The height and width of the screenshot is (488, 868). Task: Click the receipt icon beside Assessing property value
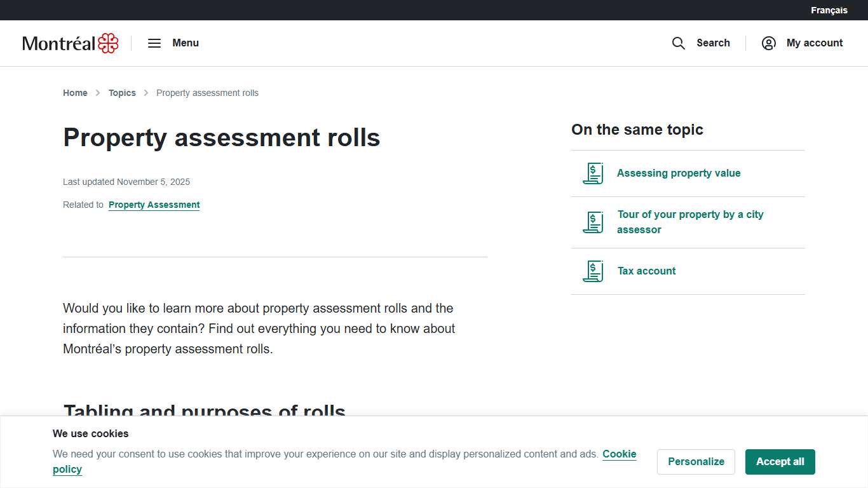(592, 173)
